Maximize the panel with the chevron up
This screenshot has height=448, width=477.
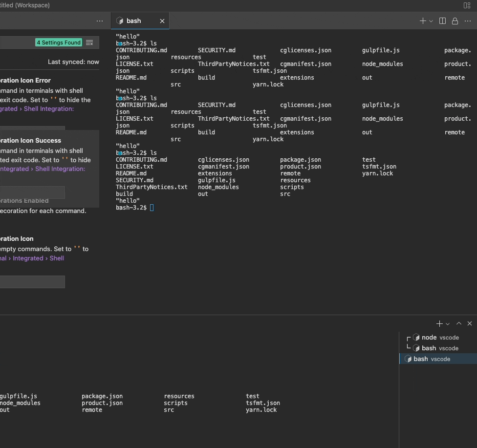458,323
